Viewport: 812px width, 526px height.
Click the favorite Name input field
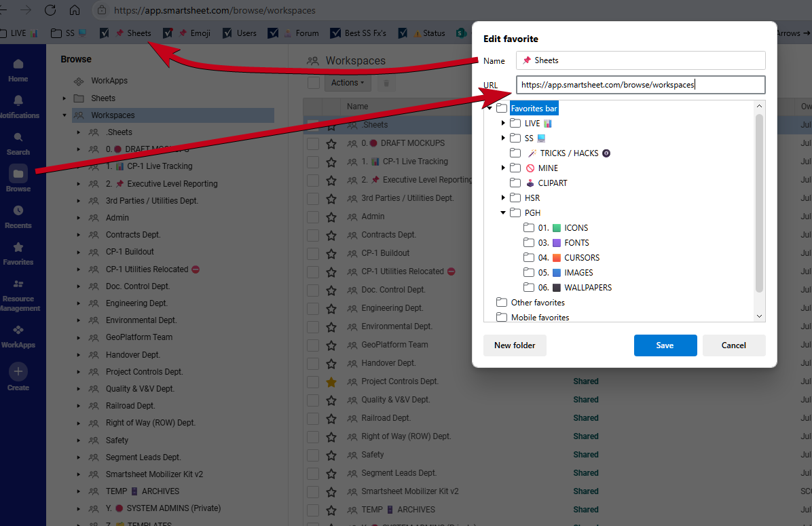pos(641,60)
